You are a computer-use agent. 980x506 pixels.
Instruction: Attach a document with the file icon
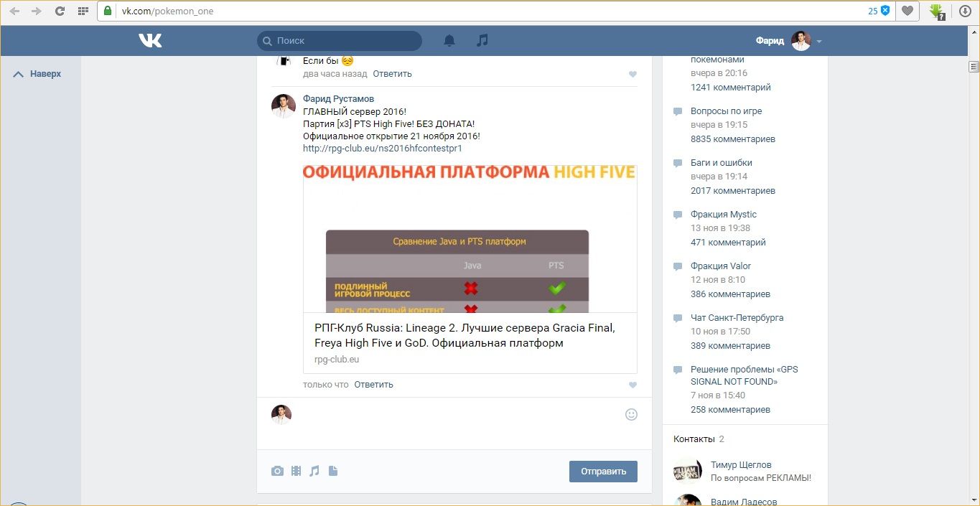pos(332,471)
